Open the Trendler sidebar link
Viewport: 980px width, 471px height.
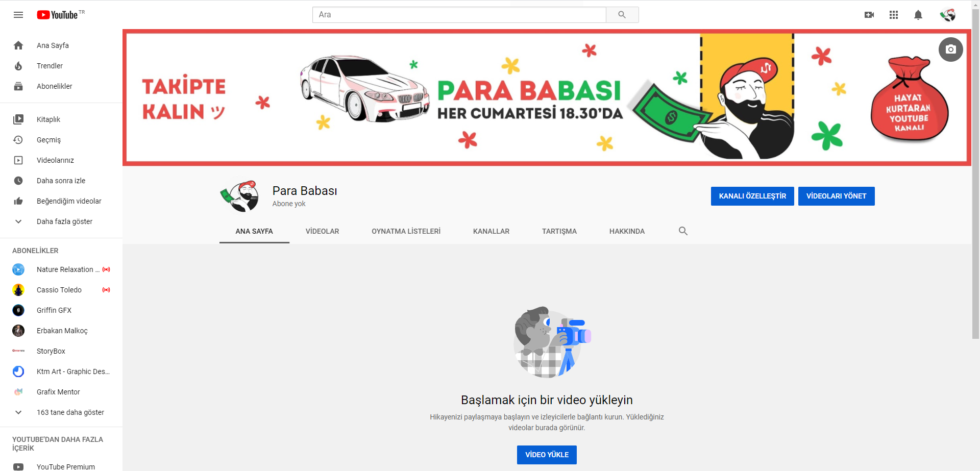[61, 66]
